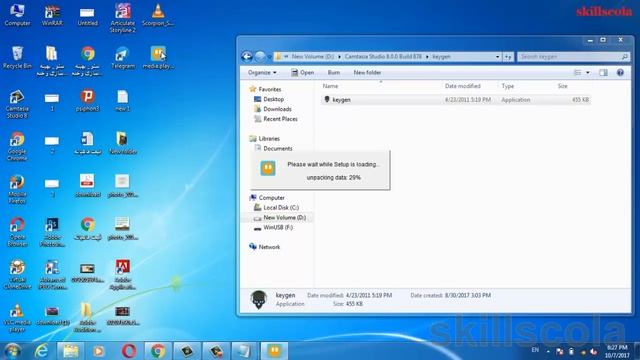
Task: Expand breadcrumb arrow after Camtasia Studio folder
Action: (427, 57)
